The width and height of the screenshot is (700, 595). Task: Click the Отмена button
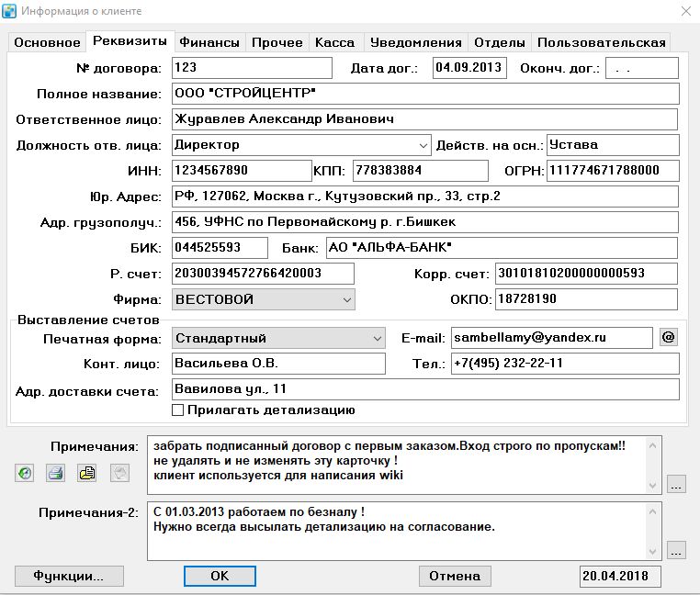(455, 576)
